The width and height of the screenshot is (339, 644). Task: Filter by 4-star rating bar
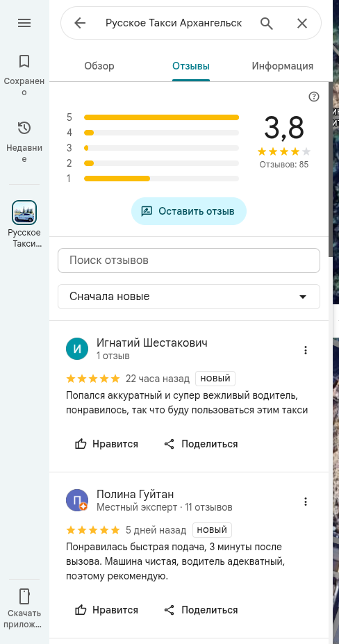tap(161, 133)
